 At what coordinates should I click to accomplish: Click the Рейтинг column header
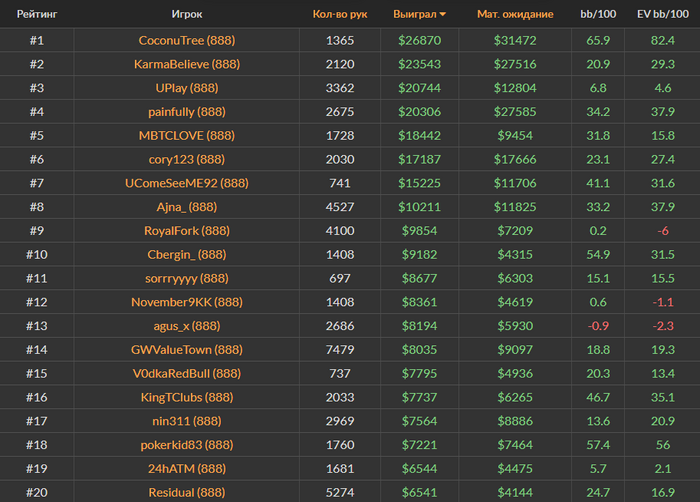[x=35, y=15]
